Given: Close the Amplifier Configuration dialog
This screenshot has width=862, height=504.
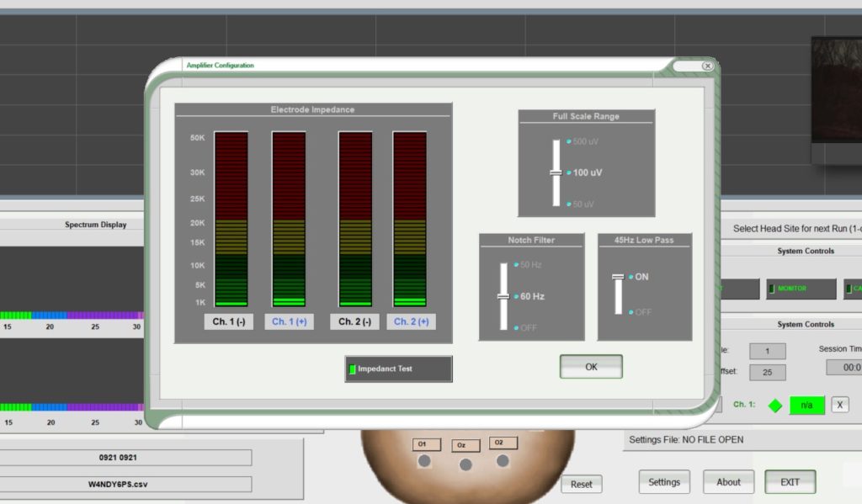Looking at the screenshot, I should coord(707,66).
